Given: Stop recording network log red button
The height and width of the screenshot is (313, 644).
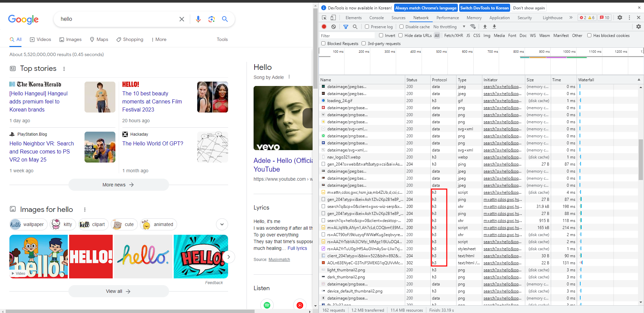Looking at the screenshot, I should [324, 27].
